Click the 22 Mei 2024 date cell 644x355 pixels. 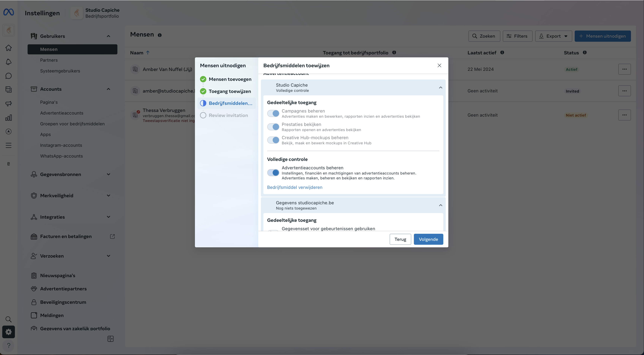click(x=481, y=69)
